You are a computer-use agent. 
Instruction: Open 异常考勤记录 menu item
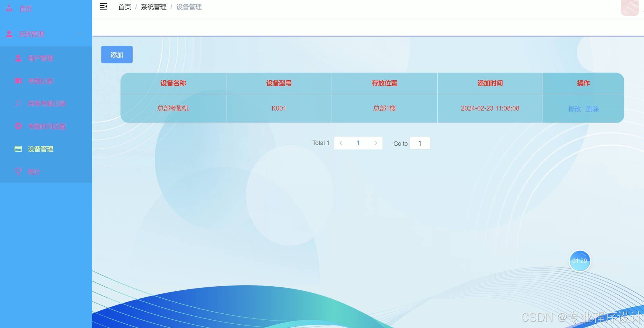(46, 103)
